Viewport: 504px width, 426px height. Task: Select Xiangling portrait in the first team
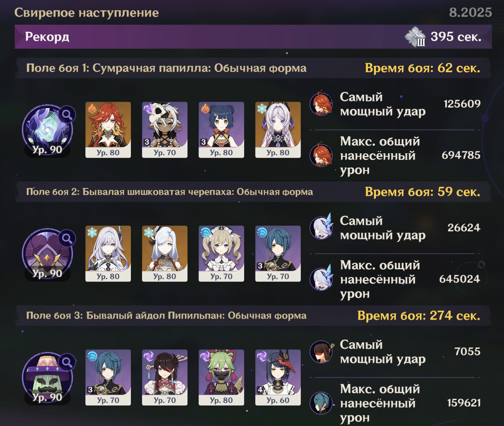coord(221,130)
